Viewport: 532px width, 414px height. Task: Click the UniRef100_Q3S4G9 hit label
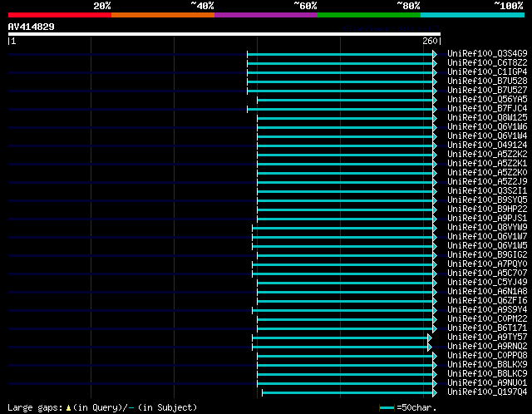pyautogui.click(x=487, y=53)
